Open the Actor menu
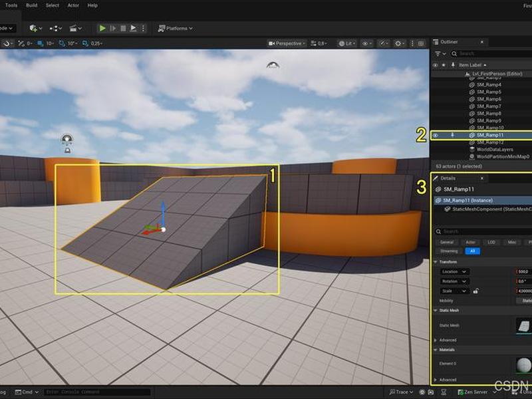 (x=73, y=5)
